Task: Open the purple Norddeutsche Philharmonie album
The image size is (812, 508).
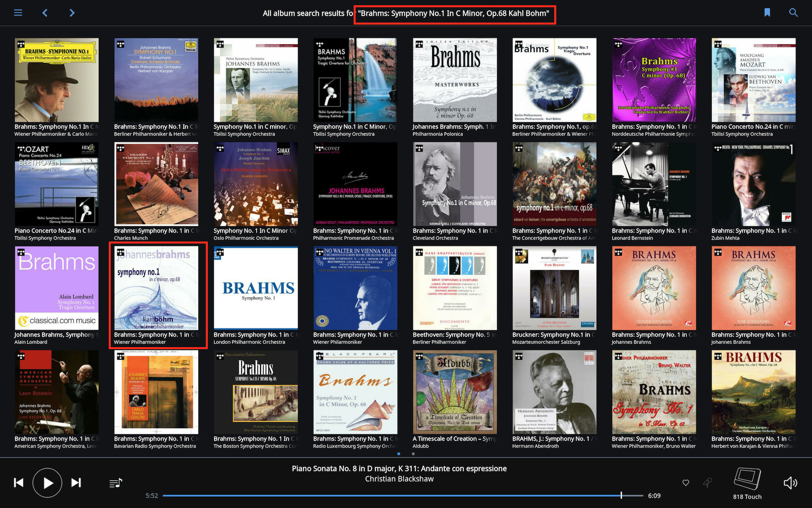Action: pos(654,80)
